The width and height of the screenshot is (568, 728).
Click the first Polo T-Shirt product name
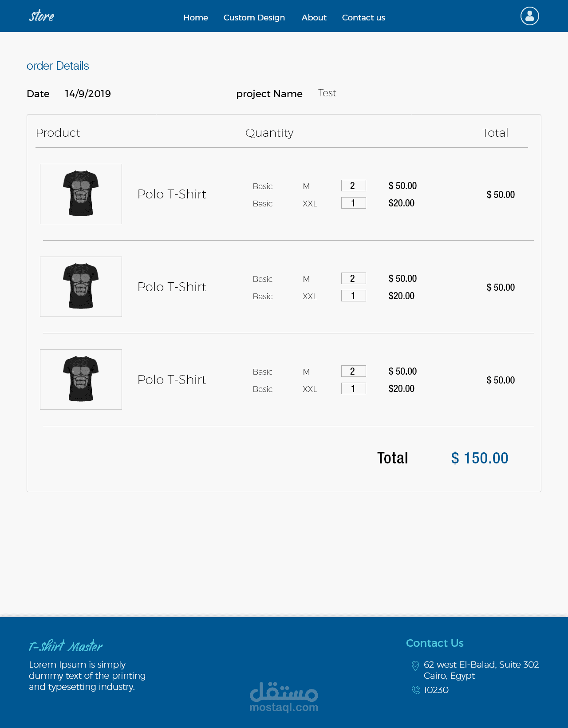(x=172, y=194)
